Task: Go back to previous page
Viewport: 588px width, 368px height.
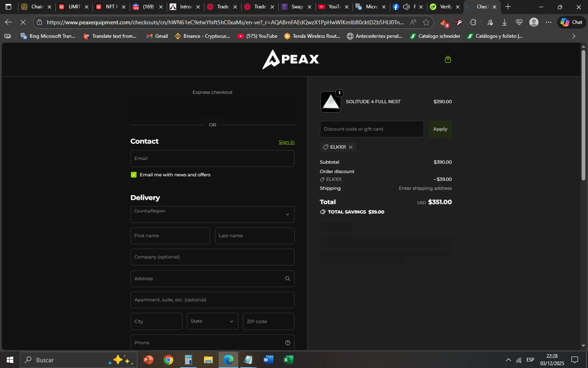Action: [8, 22]
